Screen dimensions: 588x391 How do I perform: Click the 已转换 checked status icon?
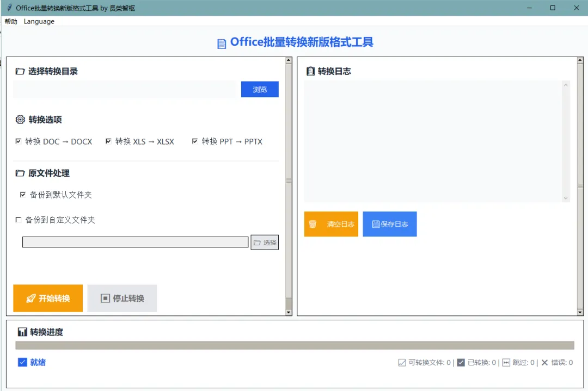point(461,363)
